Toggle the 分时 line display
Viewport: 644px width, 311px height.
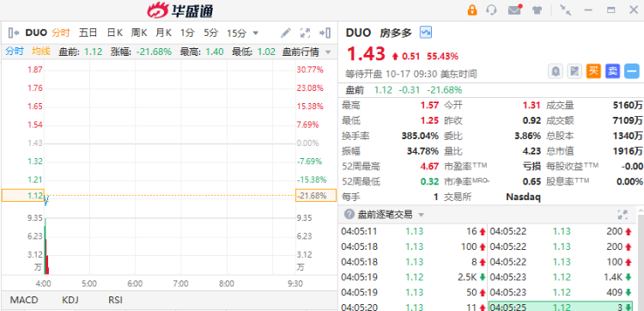click(x=15, y=52)
